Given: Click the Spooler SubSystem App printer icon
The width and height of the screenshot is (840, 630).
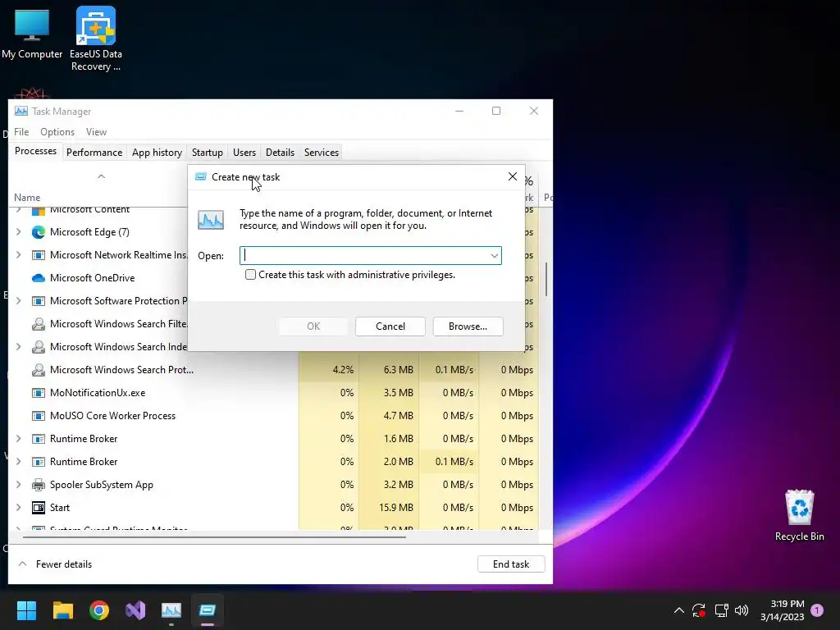Looking at the screenshot, I should pyautogui.click(x=39, y=485).
